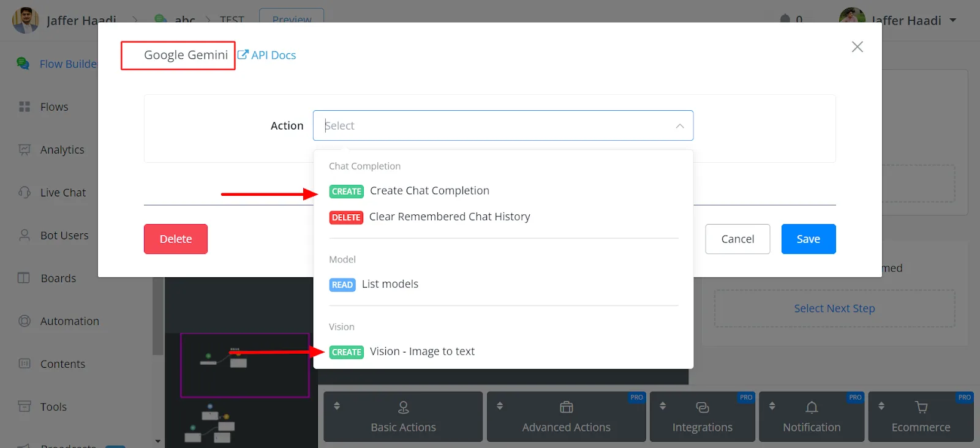Screen dimensions: 980x448
Task: Click Select Next Step link
Action: point(834,308)
